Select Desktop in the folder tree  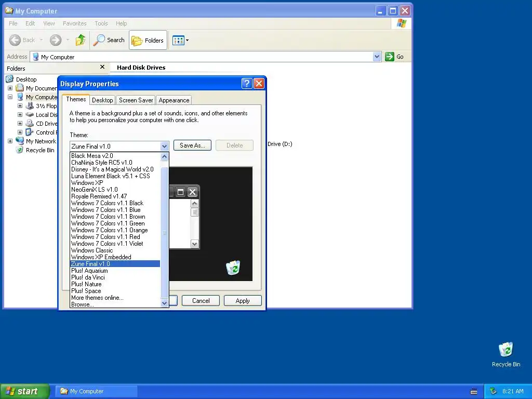(x=26, y=79)
